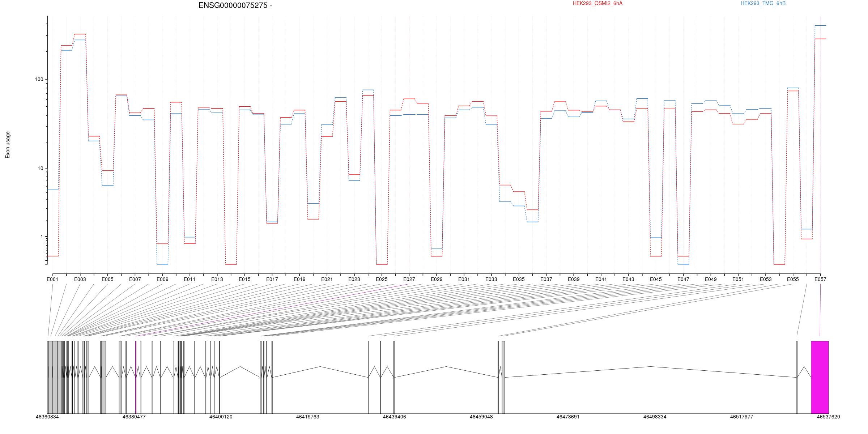
Task: Click y-axis tick label 10
Action: pos(40,168)
